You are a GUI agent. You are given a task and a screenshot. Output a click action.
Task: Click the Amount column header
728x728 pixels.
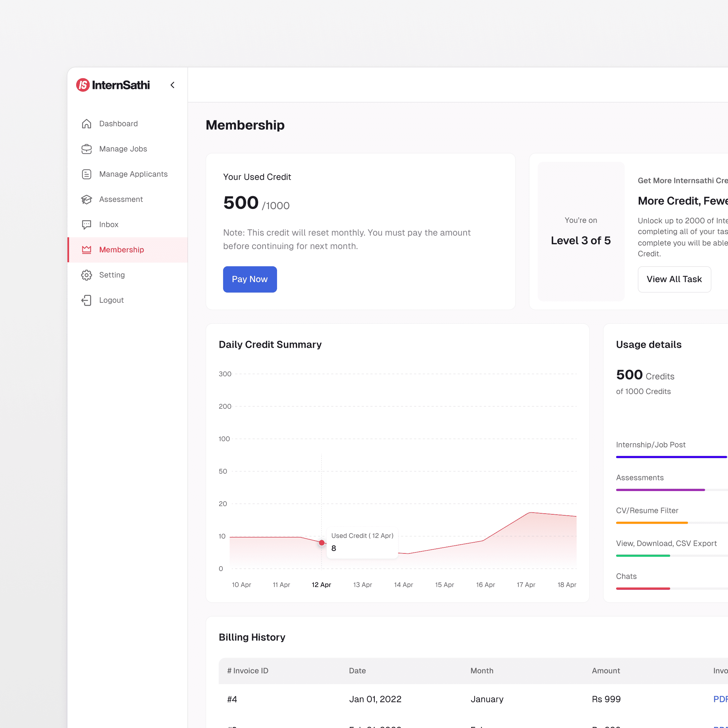tap(606, 671)
